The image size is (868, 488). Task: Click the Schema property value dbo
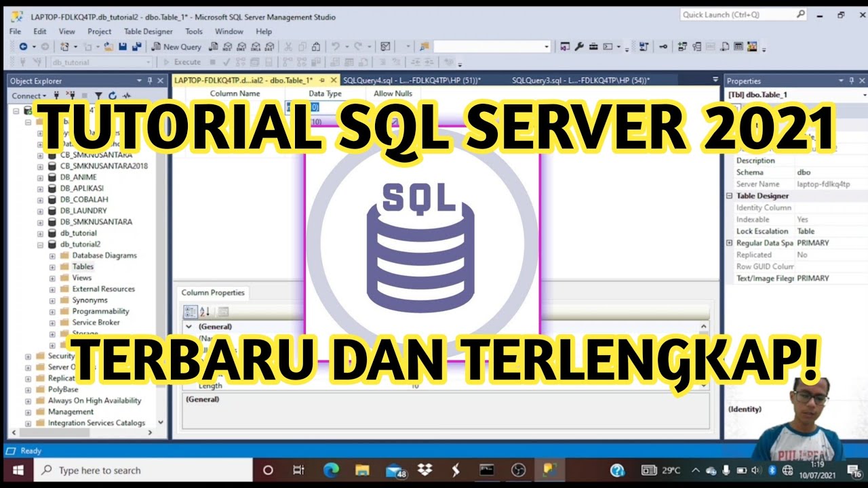pyautogui.click(x=804, y=172)
